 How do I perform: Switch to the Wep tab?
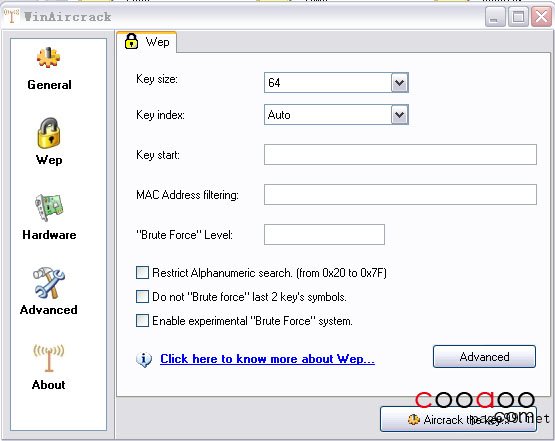tap(147, 42)
